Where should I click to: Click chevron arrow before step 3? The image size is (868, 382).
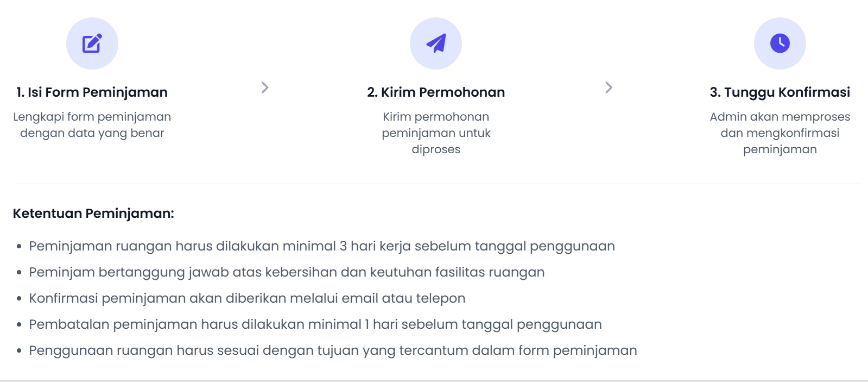click(609, 87)
